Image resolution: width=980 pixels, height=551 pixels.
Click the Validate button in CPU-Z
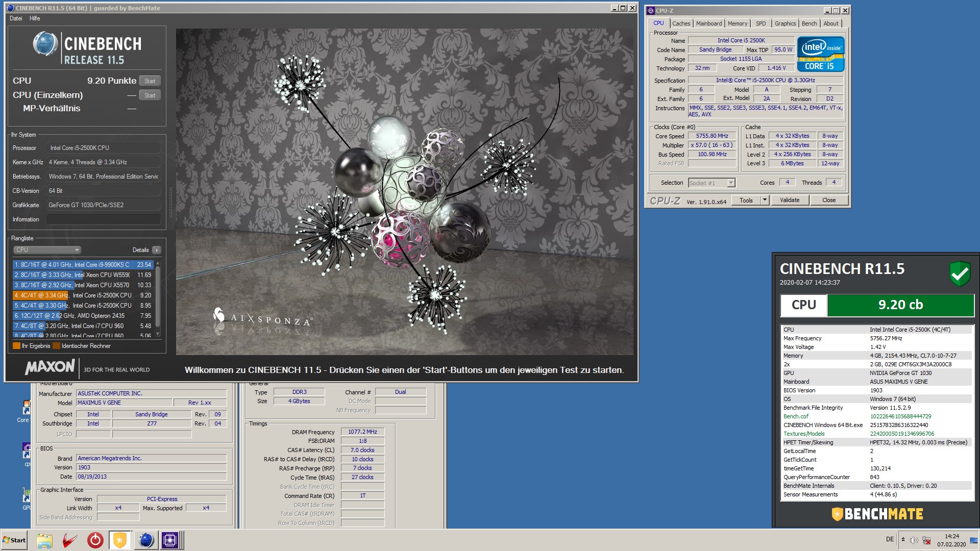click(x=790, y=200)
